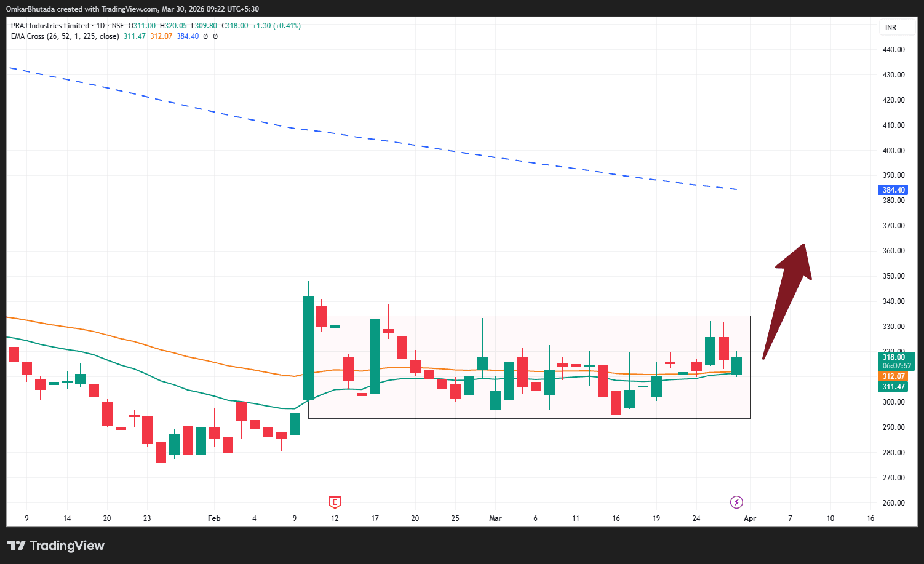
Task: Click the 11 date label on time axis
Action: click(576, 518)
